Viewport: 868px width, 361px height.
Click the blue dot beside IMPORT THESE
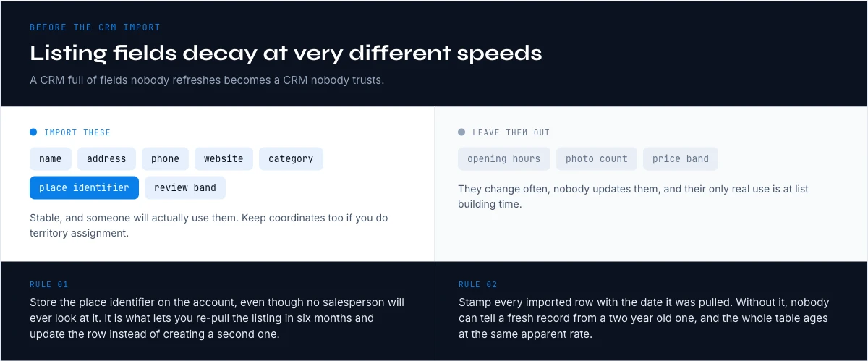[x=33, y=132]
